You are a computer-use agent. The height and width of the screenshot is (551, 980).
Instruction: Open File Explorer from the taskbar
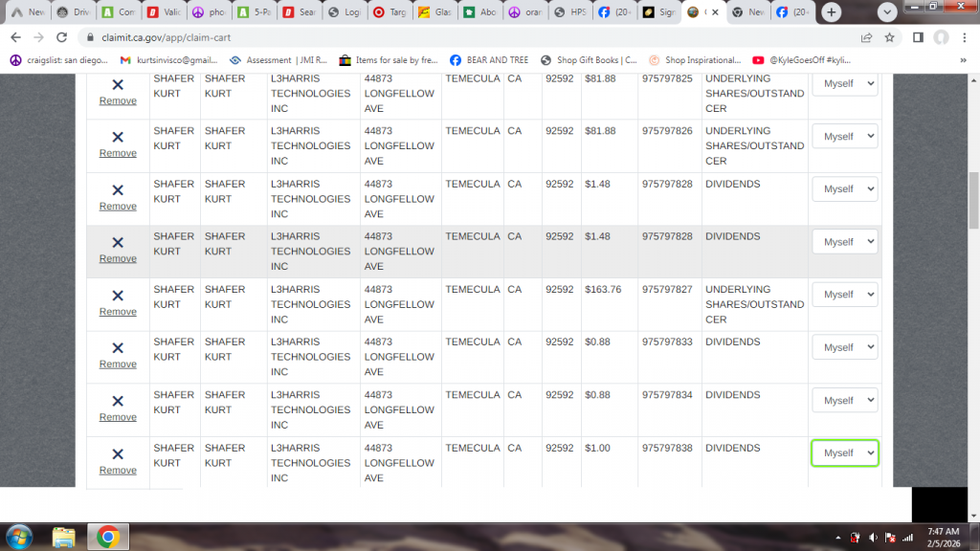point(64,537)
